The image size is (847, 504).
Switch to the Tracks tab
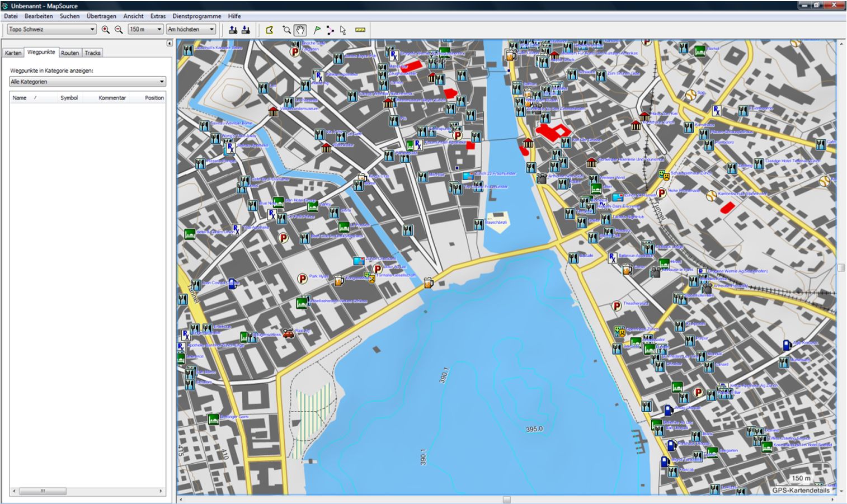92,53
